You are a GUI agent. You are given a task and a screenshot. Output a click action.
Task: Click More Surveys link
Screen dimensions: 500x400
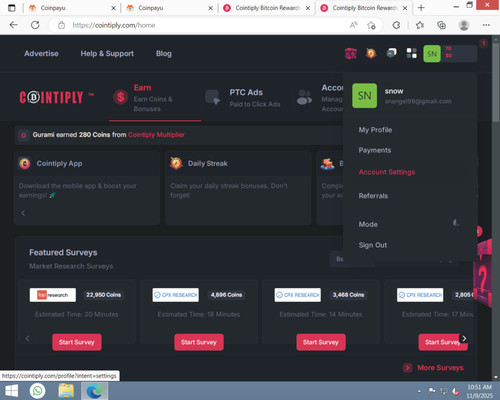pyautogui.click(x=440, y=368)
